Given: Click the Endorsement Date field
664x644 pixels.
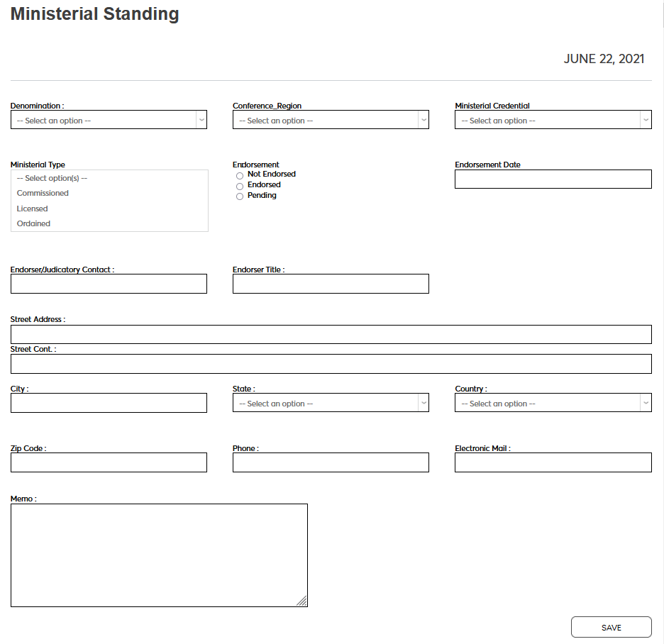Looking at the screenshot, I should (553, 179).
